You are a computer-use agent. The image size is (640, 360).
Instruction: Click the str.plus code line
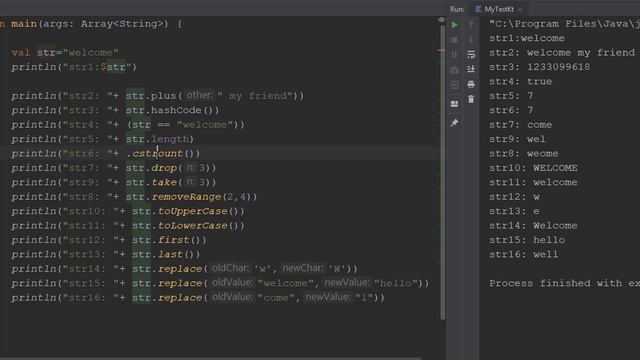(x=158, y=96)
